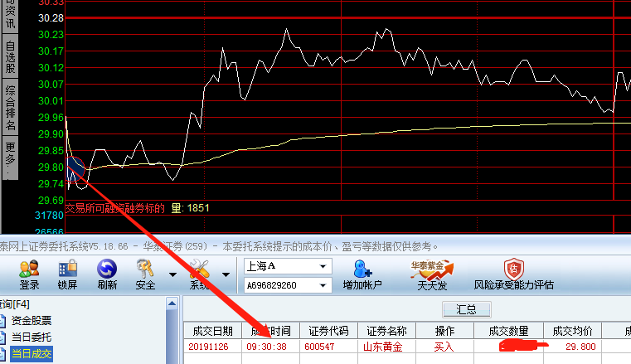Click the document icon beside 资金股票
The image size is (631, 364).
2,321
